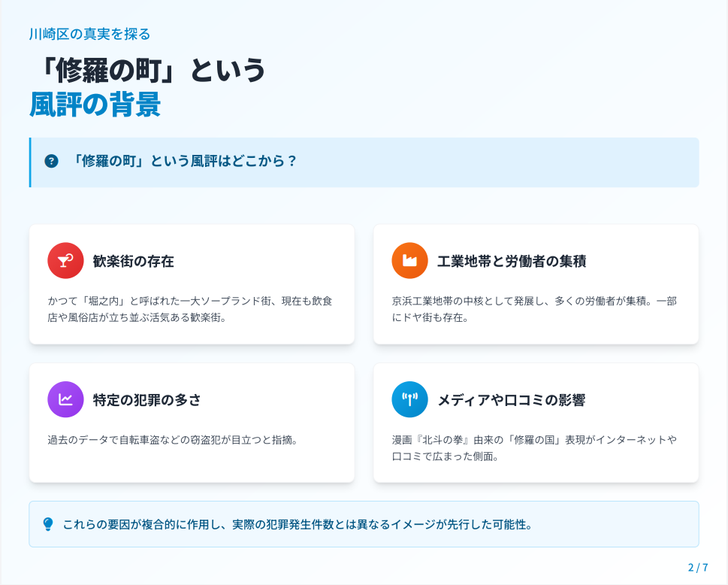Viewport: 728px width, 585px height.
Task: Click the card title 工業地帯と労働者の集積
Action: (x=512, y=261)
